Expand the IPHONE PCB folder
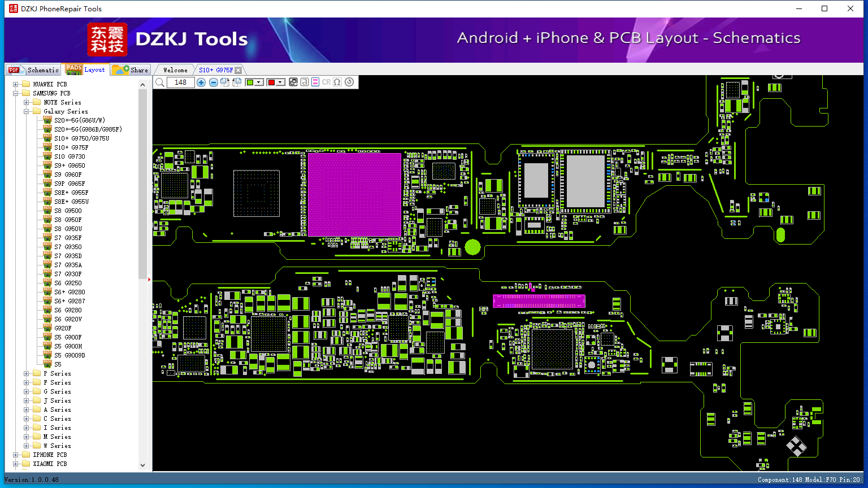Image resolution: width=868 pixels, height=488 pixels. pos(16,455)
